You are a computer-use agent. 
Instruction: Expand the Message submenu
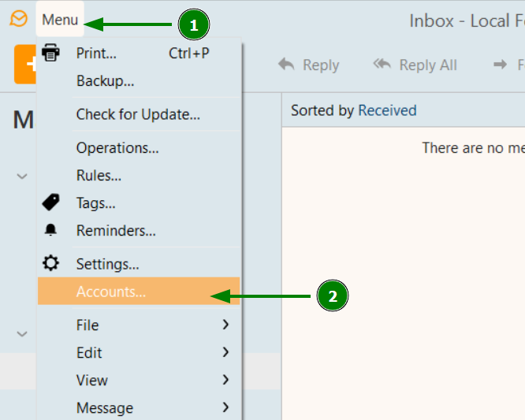[x=139, y=407]
